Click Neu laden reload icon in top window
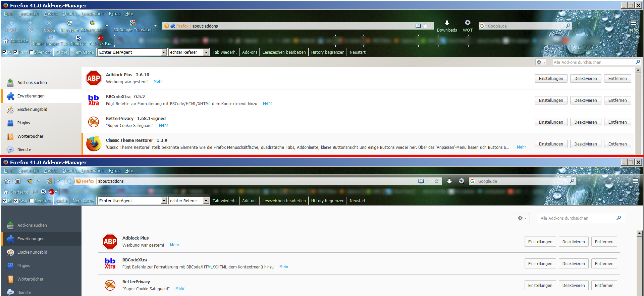This screenshot has height=296, width=644. coord(69,23)
